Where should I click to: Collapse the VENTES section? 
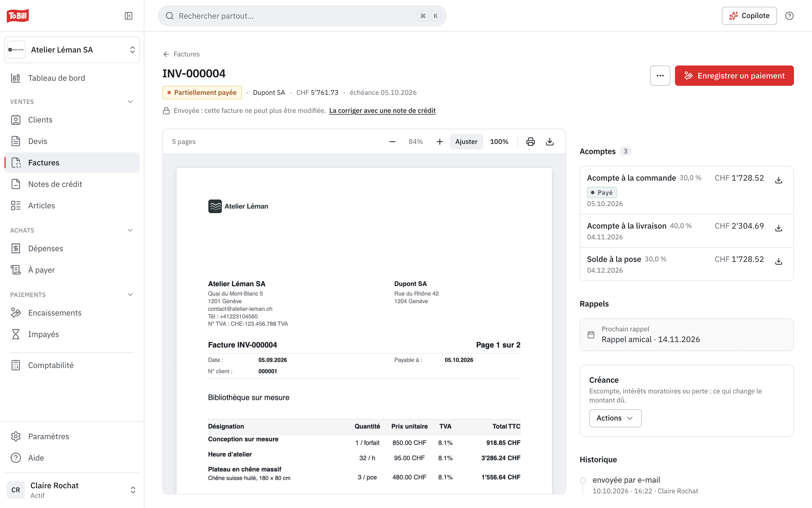[x=130, y=102]
